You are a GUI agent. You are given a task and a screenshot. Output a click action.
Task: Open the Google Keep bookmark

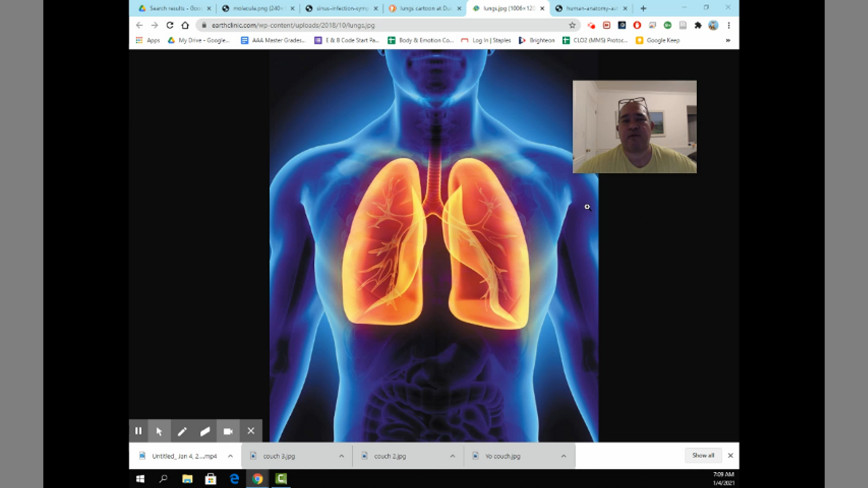pos(658,41)
